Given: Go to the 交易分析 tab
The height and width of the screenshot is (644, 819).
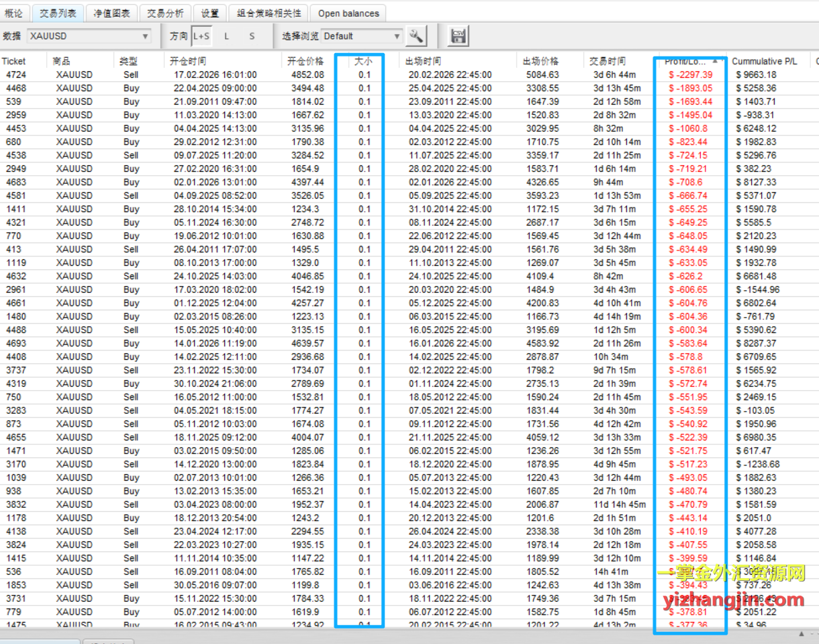Looking at the screenshot, I should pos(165,13).
